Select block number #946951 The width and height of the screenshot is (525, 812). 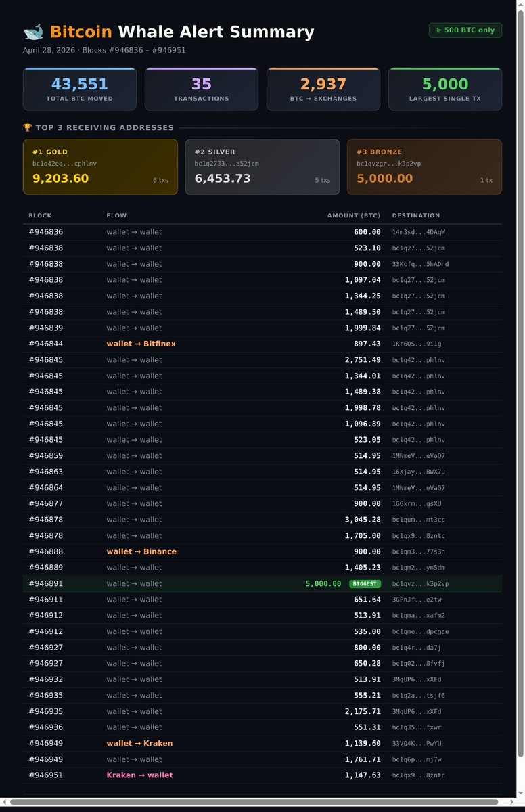coord(46,775)
